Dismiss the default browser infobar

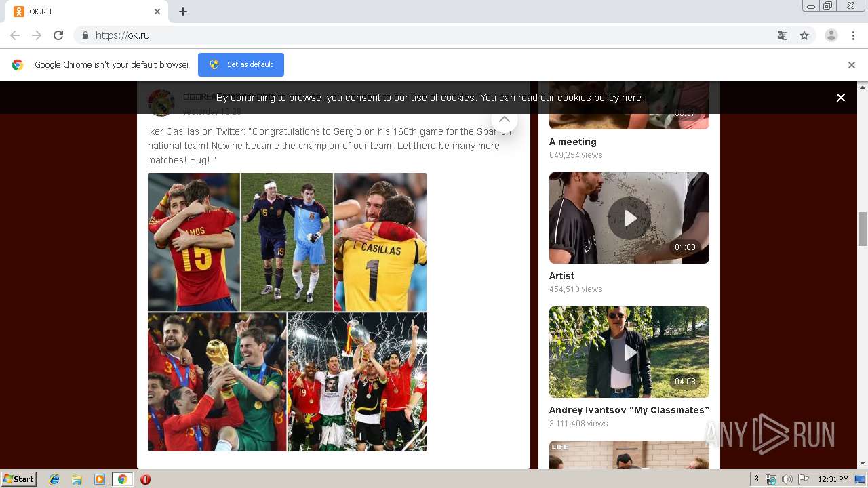pos(852,65)
